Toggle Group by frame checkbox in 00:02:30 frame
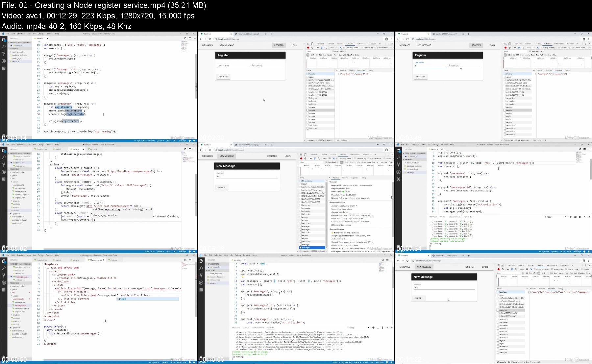 tap(344, 48)
